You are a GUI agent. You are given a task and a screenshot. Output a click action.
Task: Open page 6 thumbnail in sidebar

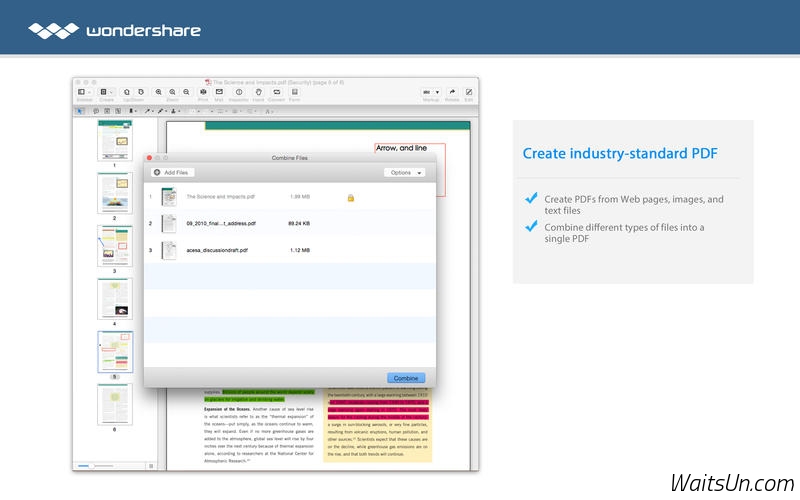tap(115, 405)
